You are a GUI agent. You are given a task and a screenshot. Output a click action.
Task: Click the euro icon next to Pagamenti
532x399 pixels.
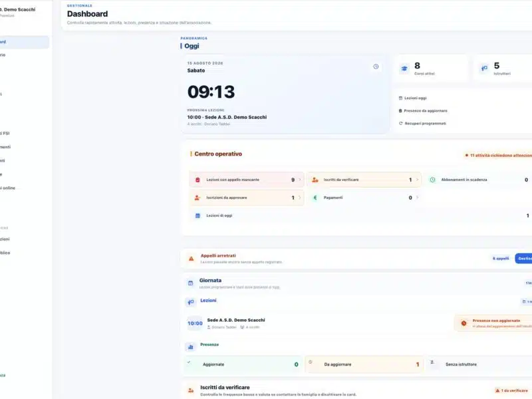[x=315, y=198]
